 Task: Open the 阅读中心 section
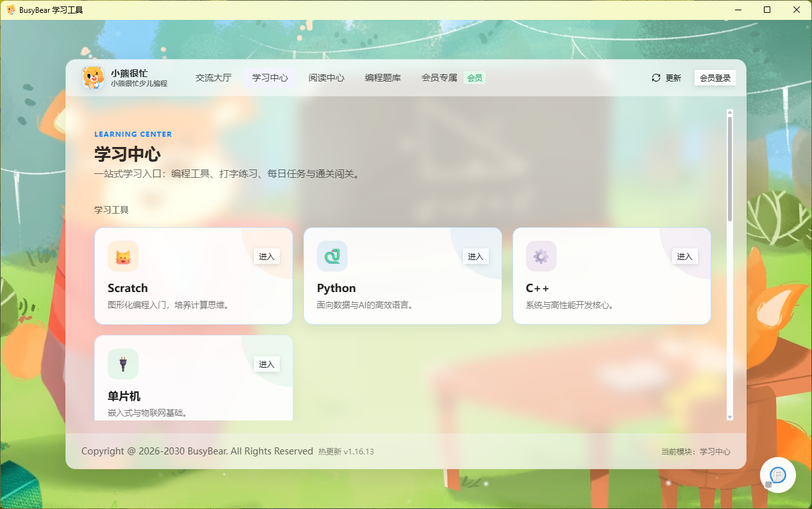(x=326, y=77)
